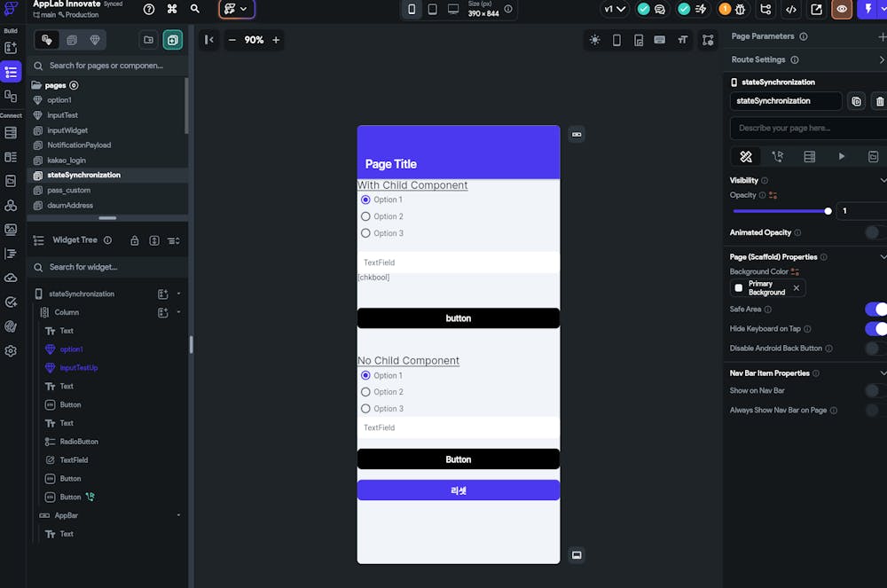Toggle Safe Area switch

[875, 310]
